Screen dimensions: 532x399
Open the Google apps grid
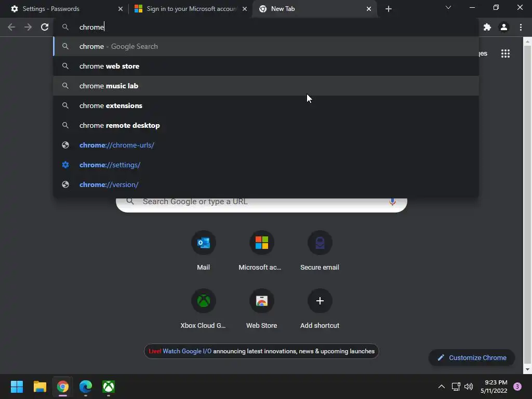506,54
